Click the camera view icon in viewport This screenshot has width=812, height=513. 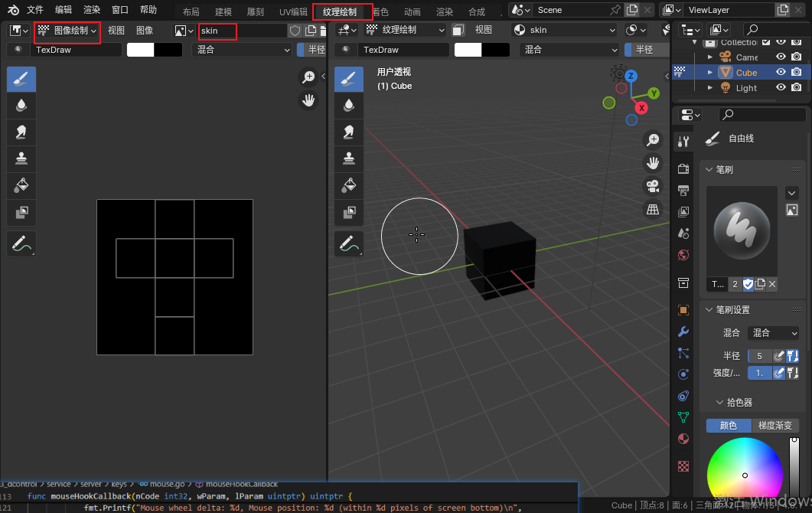[x=653, y=186]
